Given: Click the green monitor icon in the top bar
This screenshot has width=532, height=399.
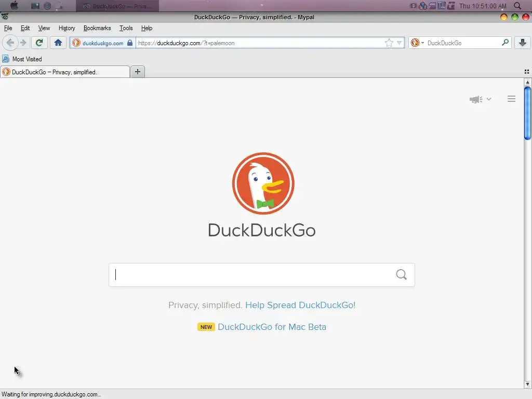Looking at the screenshot, I should click(x=35, y=6).
